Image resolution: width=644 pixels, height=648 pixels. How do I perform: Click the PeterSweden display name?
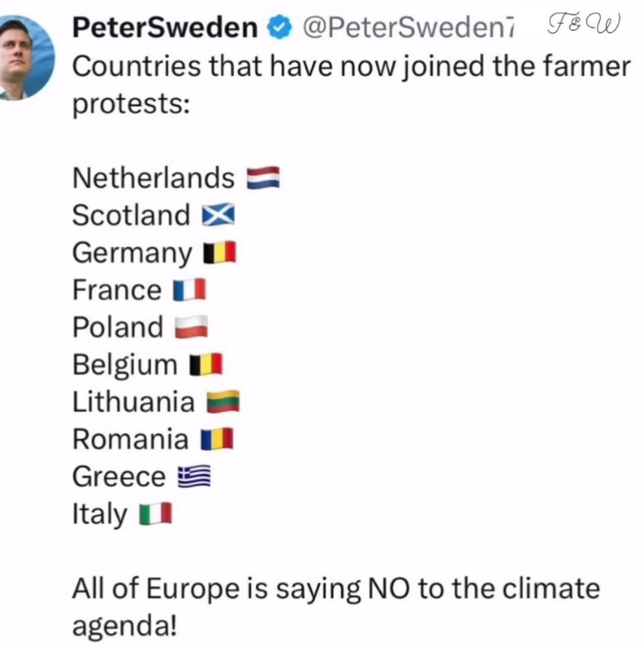(x=169, y=27)
